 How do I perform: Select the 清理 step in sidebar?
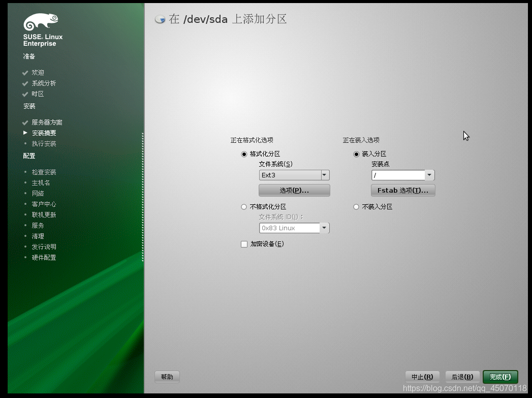[38, 236]
